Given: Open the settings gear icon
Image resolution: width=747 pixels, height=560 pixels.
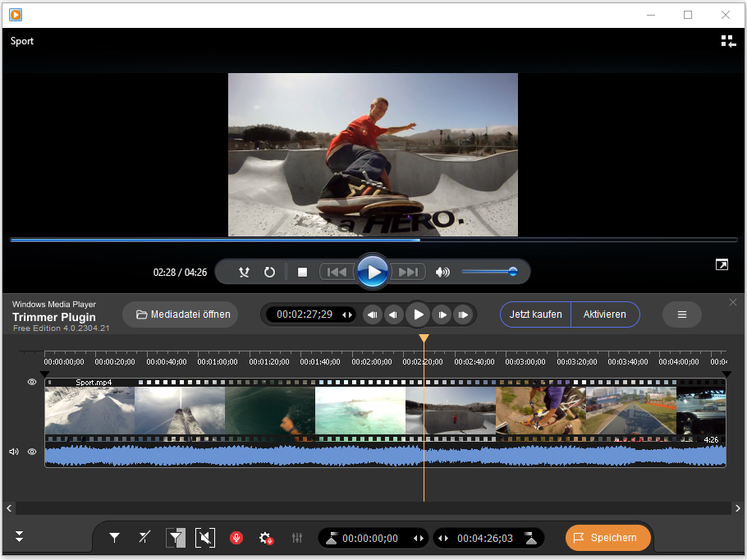Looking at the screenshot, I should tap(266, 538).
